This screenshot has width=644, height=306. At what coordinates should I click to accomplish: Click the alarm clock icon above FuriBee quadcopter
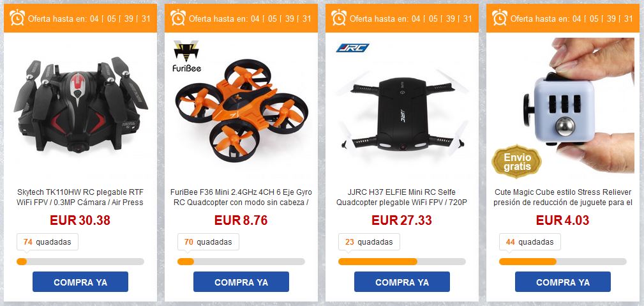(x=178, y=18)
